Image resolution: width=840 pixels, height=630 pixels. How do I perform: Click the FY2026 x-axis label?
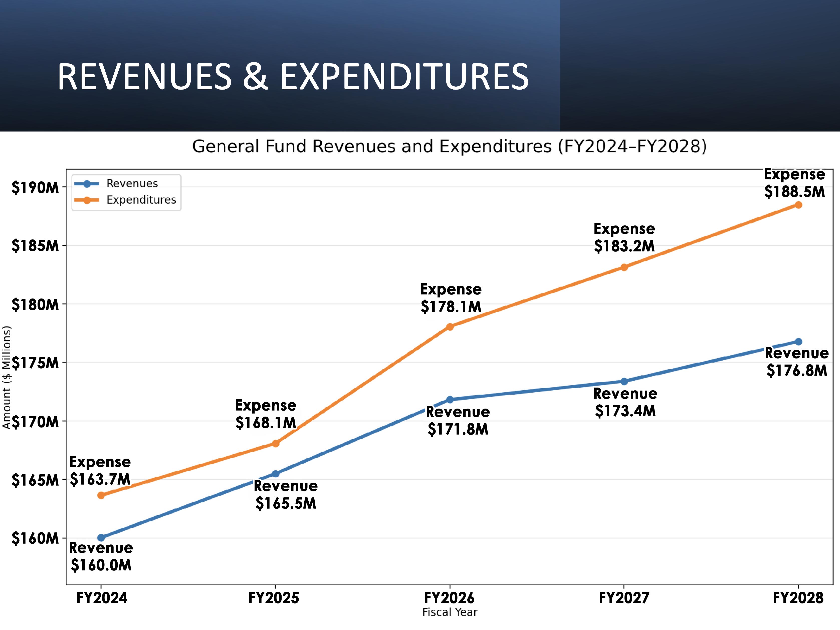(449, 598)
